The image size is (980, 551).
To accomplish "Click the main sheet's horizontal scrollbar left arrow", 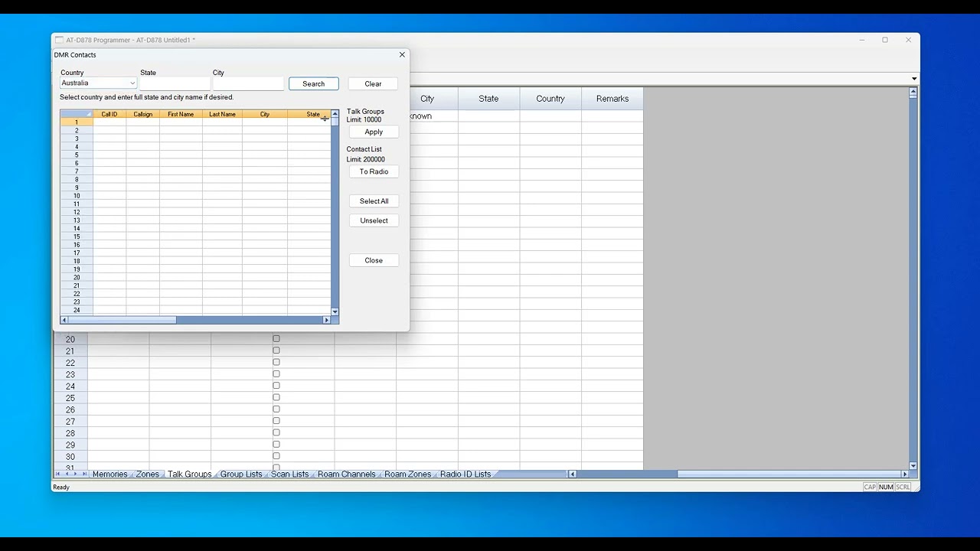I will [572, 474].
